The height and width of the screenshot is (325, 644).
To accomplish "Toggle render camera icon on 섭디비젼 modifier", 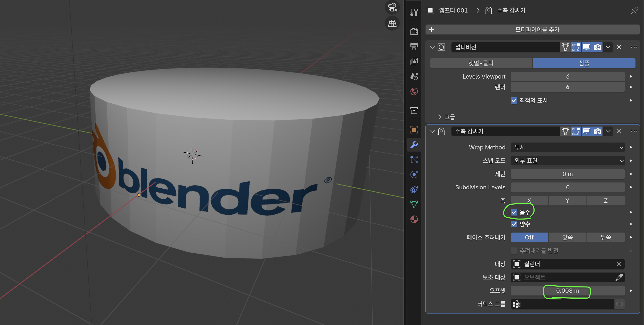I will tap(597, 47).
